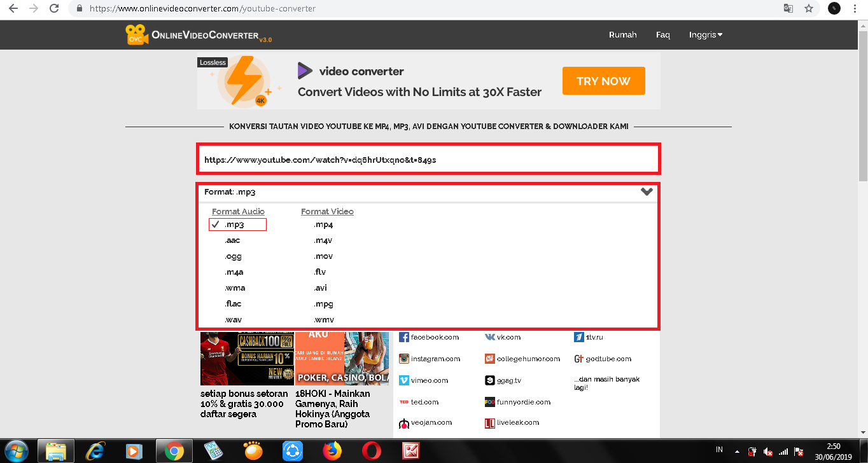Launch Internet Explorer from the taskbar
868x463 pixels.
[95, 451]
